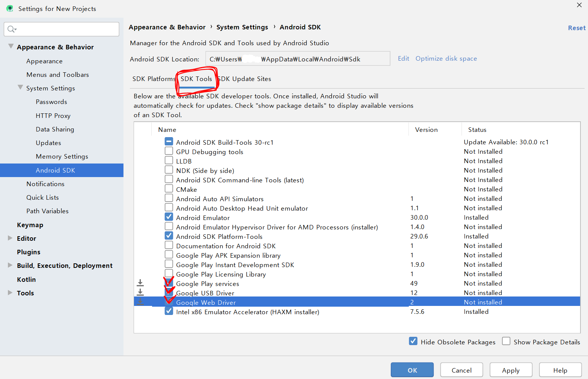Check Documentation for Android SDK checkbox
The image size is (588, 379).
169,245
